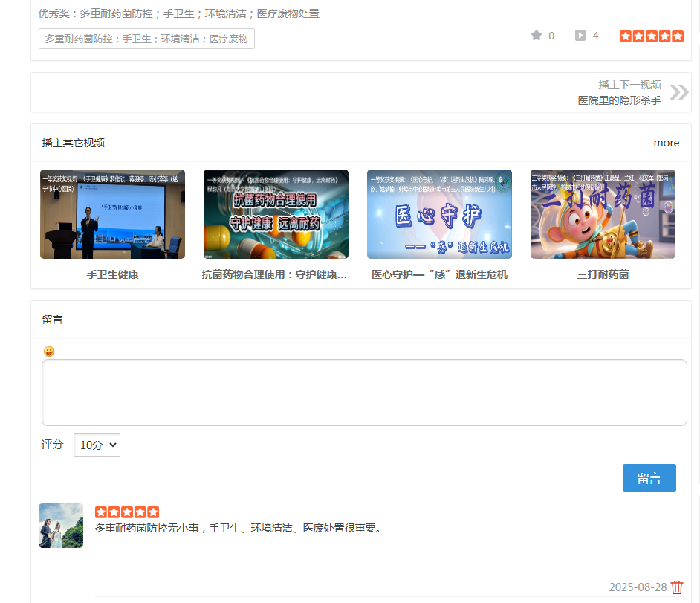Click the tag 多重耐药菌防控；手卫生；环境清洁；医疗废物
The image size is (700, 603).
pyautogui.click(x=146, y=37)
